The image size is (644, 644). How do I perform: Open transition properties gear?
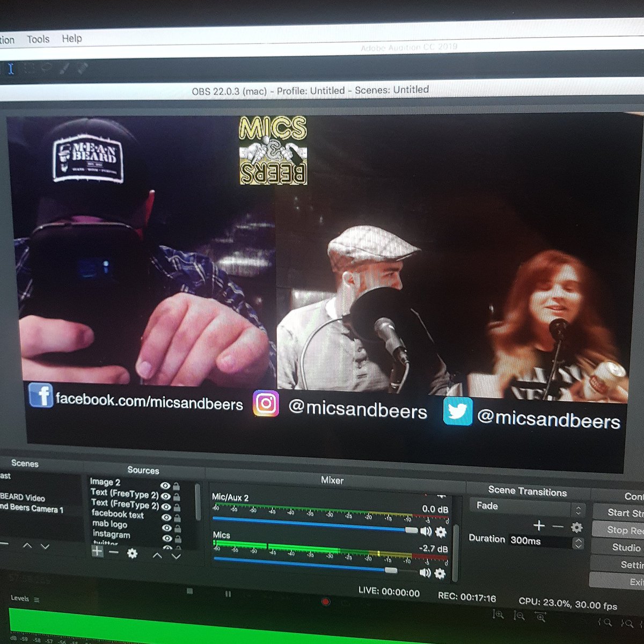[x=576, y=528]
